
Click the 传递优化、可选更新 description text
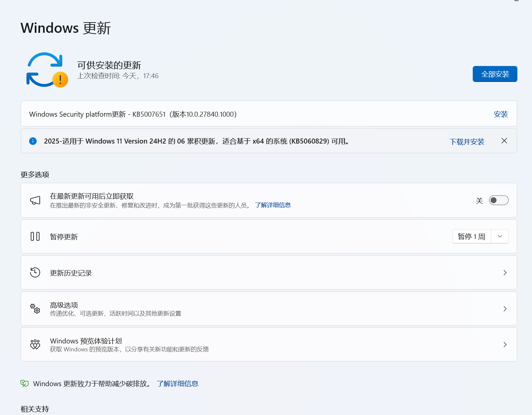116,314
